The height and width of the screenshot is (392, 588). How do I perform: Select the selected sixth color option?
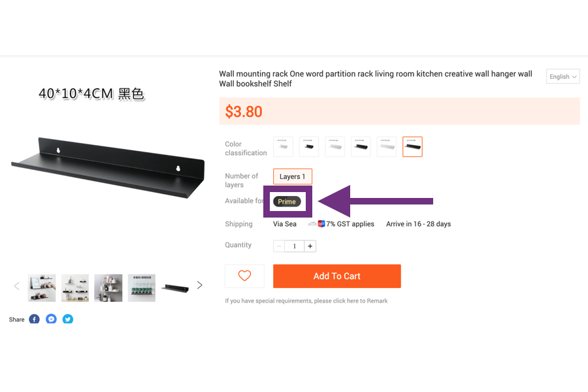412,146
